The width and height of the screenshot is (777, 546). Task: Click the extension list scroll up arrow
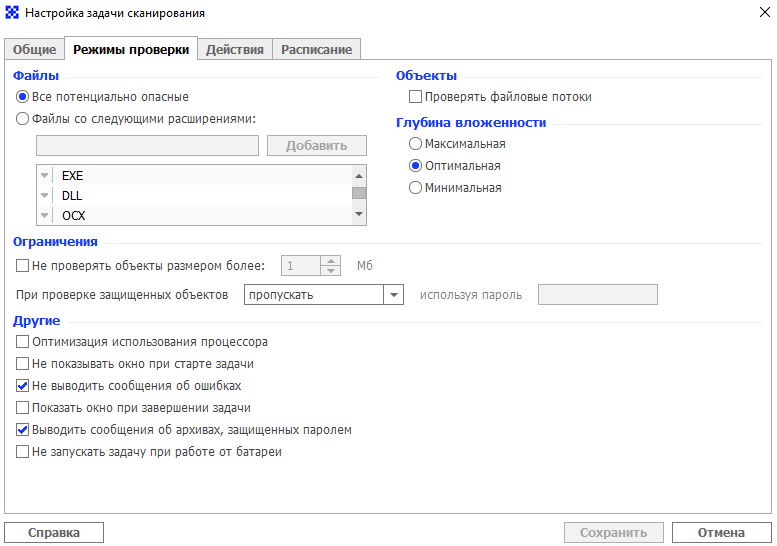tap(359, 176)
